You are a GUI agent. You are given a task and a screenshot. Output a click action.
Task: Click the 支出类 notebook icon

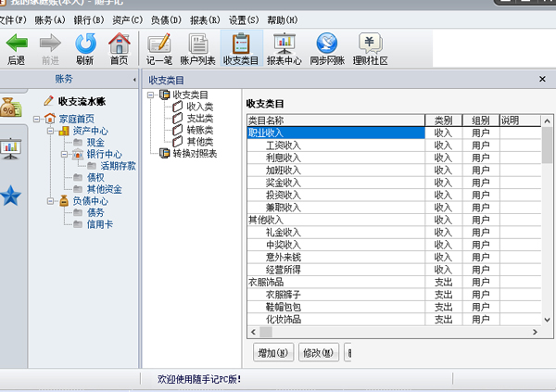click(x=177, y=118)
